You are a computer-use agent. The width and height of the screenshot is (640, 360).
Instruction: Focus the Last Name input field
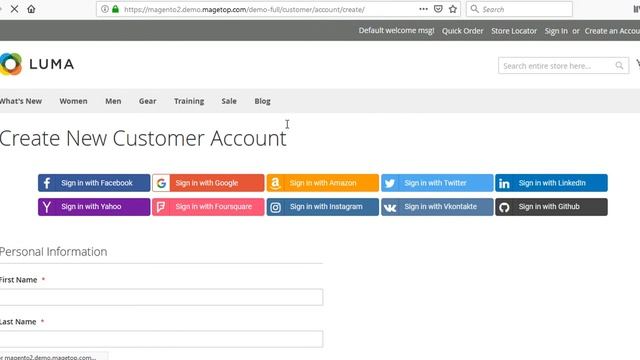pyautogui.click(x=161, y=339)
